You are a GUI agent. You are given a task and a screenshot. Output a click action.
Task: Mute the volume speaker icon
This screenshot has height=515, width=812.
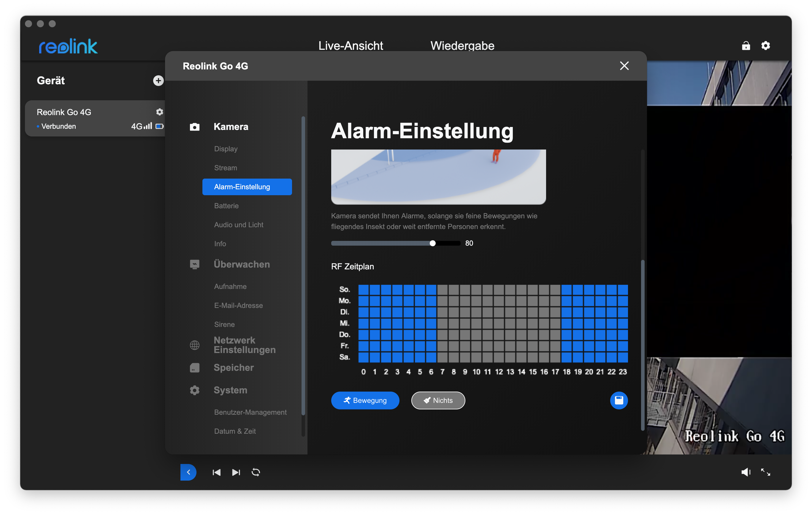(x=746, y=472)
